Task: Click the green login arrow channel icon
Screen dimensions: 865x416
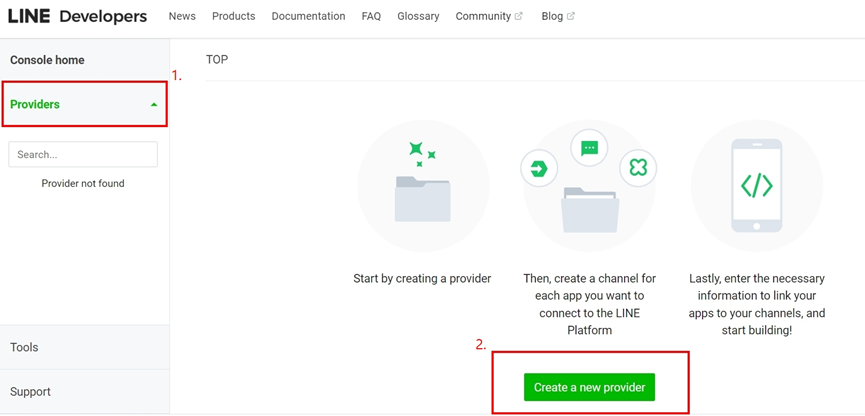Action: 539,168
